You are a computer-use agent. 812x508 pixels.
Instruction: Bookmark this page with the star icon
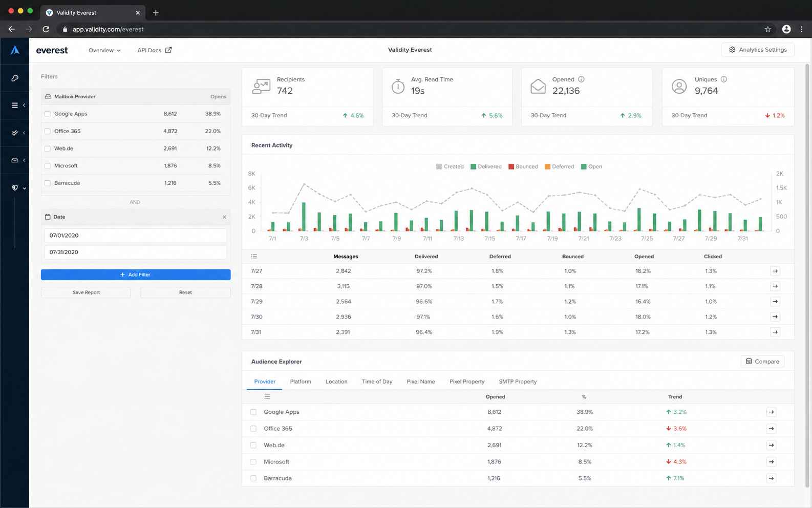(768, 29)
